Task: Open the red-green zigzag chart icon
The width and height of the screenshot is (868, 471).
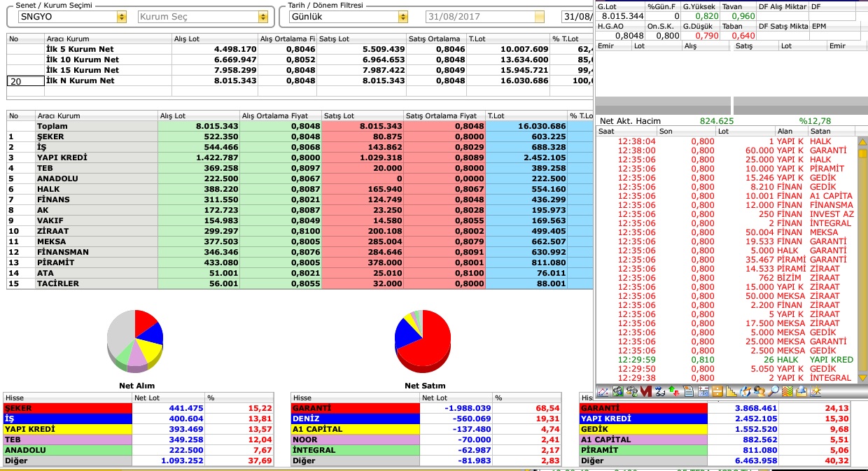Action: [787, 391]
